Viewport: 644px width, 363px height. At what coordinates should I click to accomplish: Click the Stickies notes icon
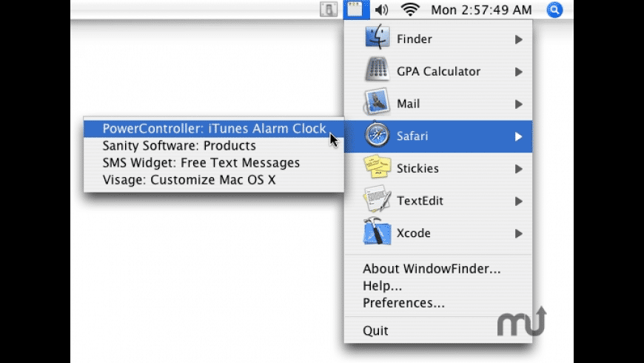coord(377,167)
